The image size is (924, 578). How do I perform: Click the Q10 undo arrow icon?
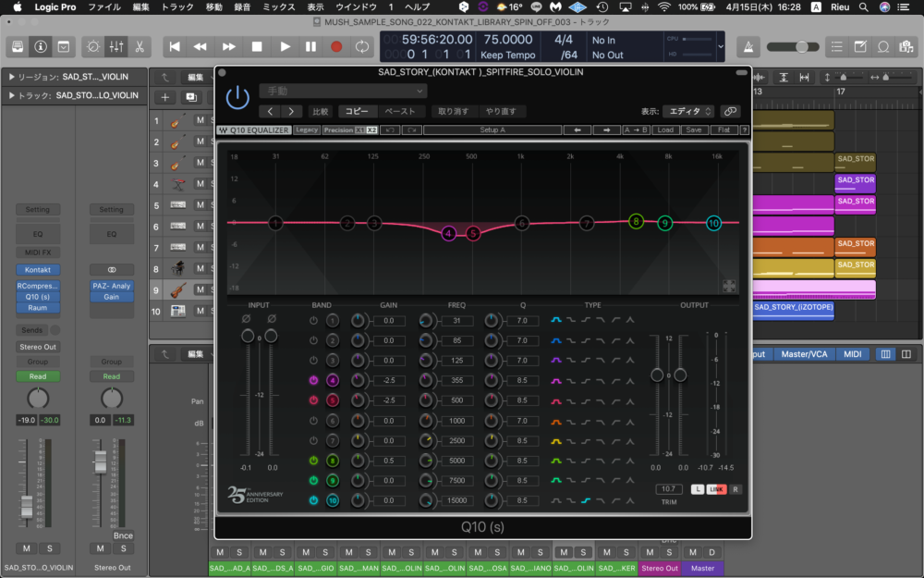point(390,130)
